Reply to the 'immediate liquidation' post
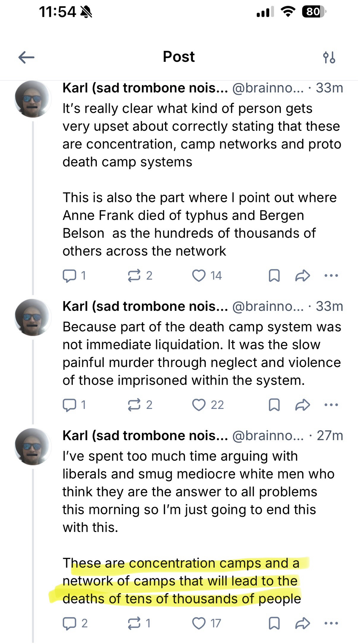The image size is (358, 644). pos(69,405)
